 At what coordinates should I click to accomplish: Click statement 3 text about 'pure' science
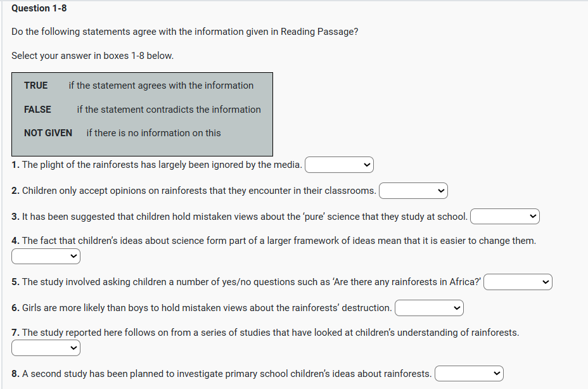240,217
